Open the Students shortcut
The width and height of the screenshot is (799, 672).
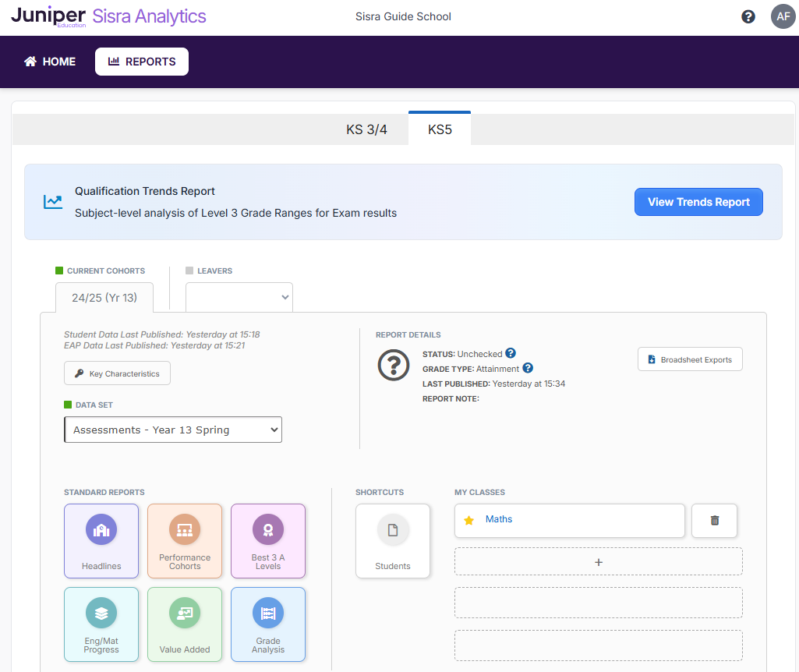[x=393, y=540]
